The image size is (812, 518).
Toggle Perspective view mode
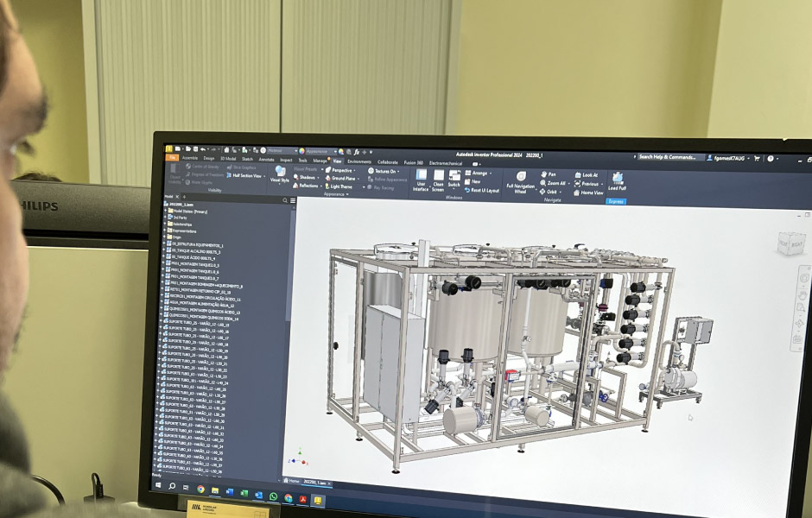tap(340, 170)
